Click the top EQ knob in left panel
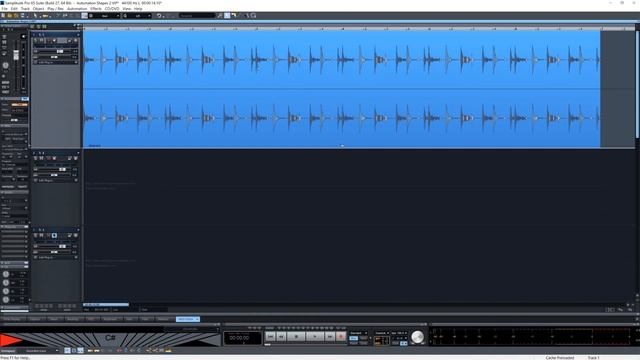640x360 pixels. (6, 274)
